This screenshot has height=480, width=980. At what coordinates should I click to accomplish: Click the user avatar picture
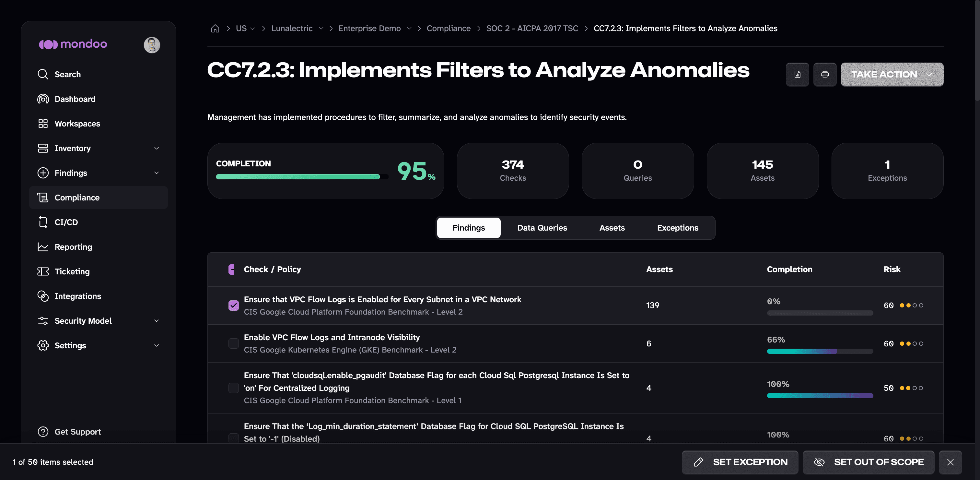click(x=152, y=45)
